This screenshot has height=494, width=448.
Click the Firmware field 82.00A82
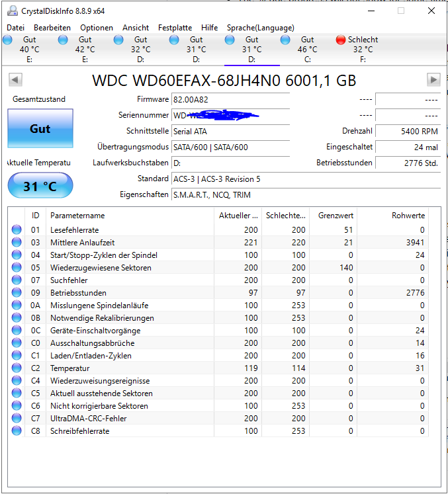(x=230, y=100)
